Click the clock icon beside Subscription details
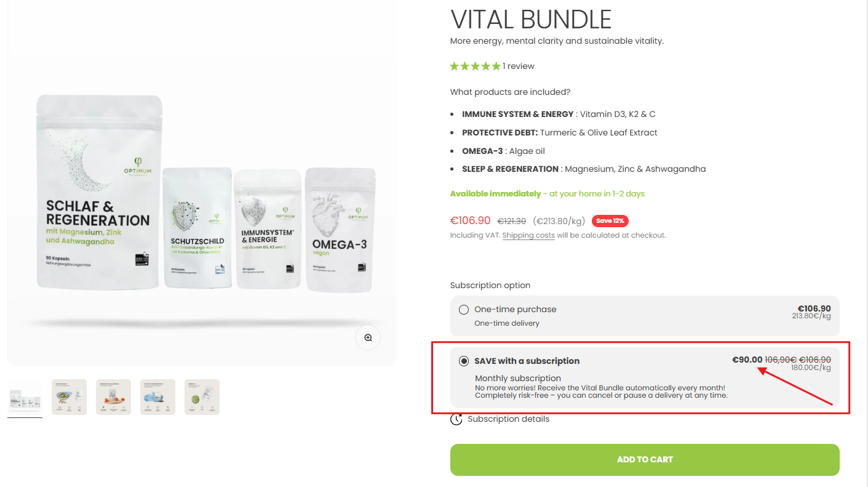 pos(456,419)
